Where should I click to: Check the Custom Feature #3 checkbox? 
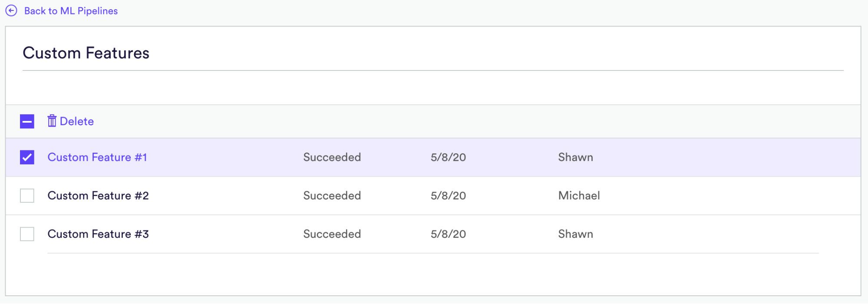[27, 234]
